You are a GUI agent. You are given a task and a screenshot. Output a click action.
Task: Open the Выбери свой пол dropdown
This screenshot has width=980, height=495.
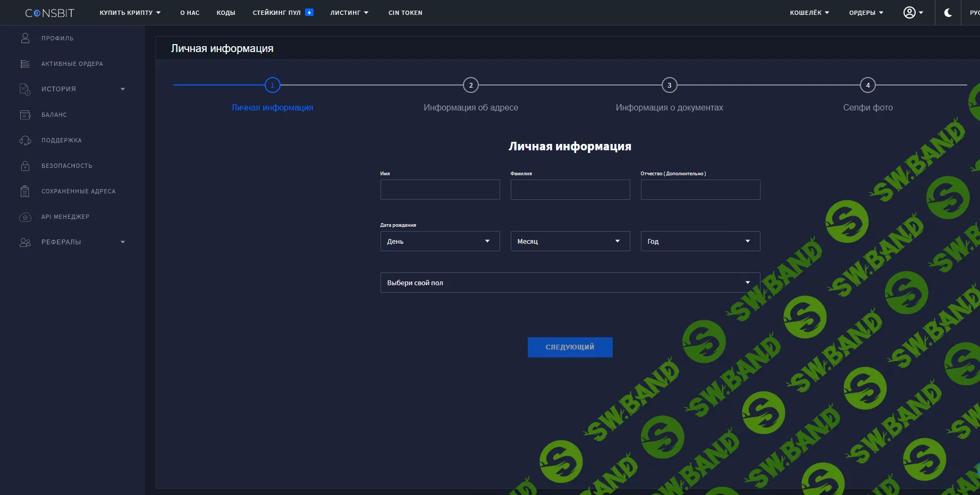point(570,283)
